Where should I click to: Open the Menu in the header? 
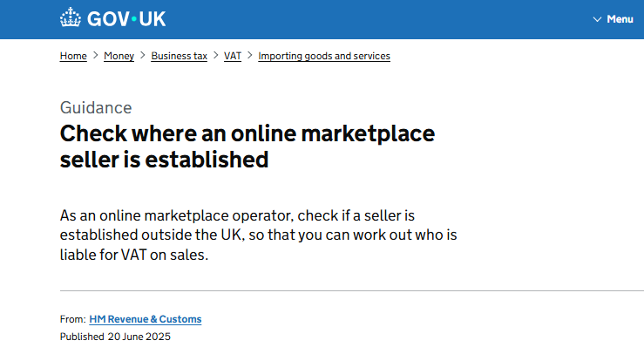(x=620, y=19)
